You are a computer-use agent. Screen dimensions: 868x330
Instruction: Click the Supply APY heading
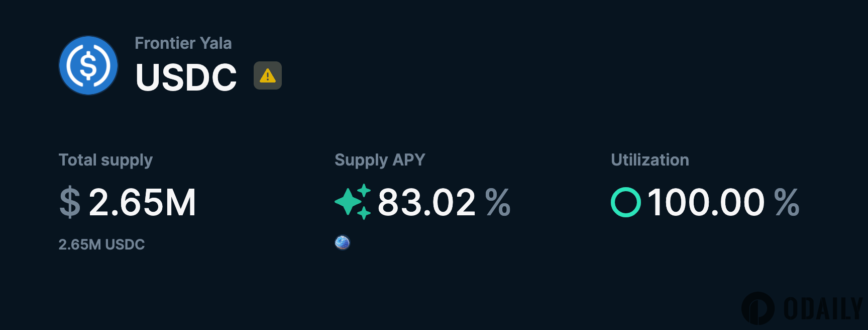(380, 160)
